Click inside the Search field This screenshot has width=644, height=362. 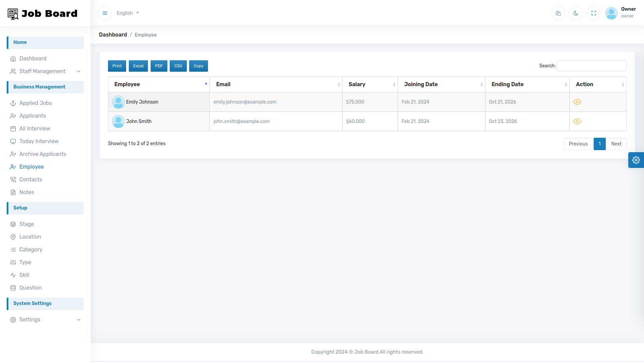pos(591,66)
